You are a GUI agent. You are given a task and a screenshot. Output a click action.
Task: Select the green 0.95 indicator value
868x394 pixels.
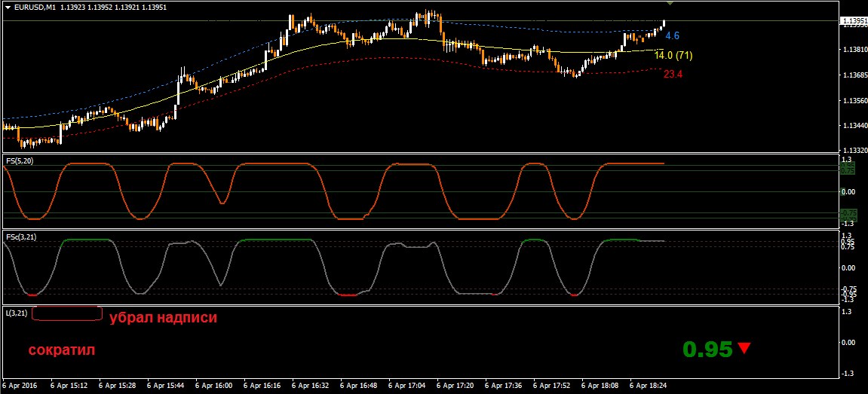point(707,349)
